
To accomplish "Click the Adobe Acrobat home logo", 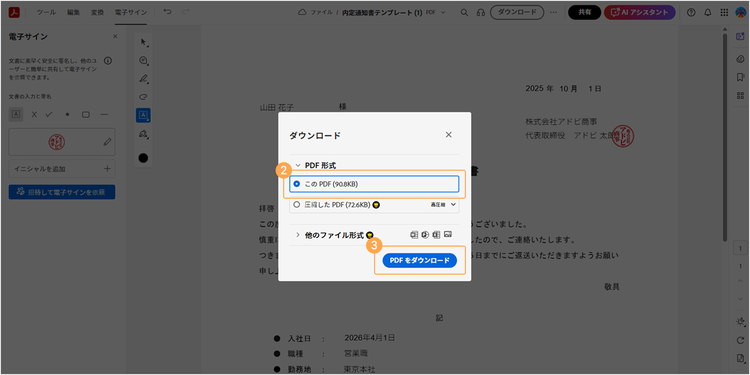I will [x=14, y=12].
